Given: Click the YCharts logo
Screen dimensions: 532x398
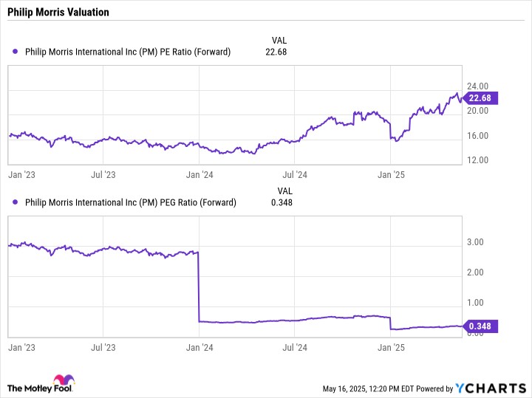Looking at the screenshot, I should 491,388.
